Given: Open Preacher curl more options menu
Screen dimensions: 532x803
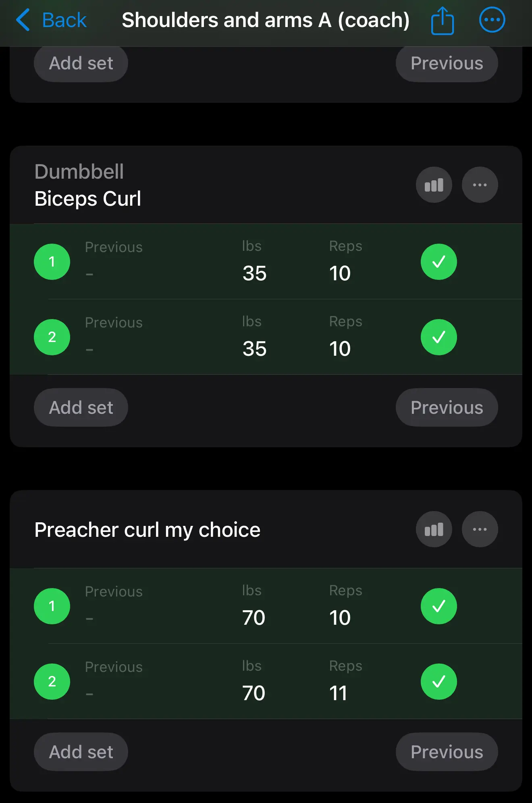Looking at the screenshot, I should [480, 530].
